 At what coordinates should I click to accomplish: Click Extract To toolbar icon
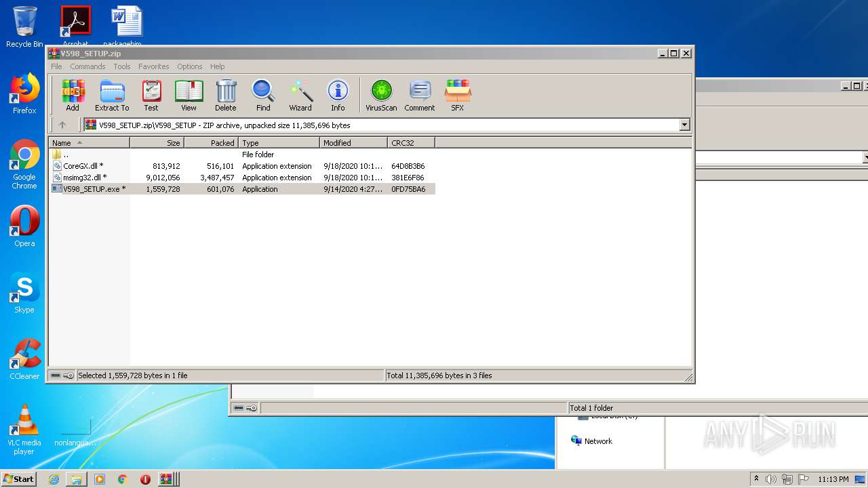point(112,95)
